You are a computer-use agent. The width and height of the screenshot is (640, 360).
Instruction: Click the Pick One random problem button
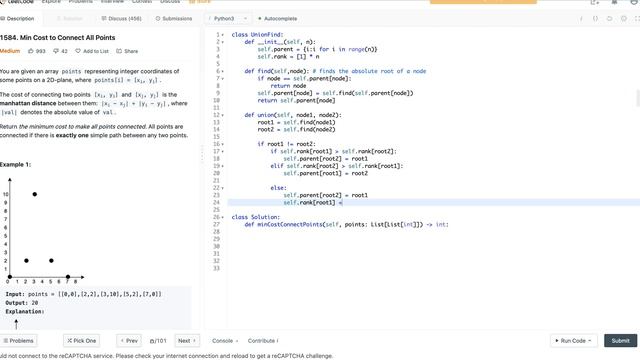(82, 341)
